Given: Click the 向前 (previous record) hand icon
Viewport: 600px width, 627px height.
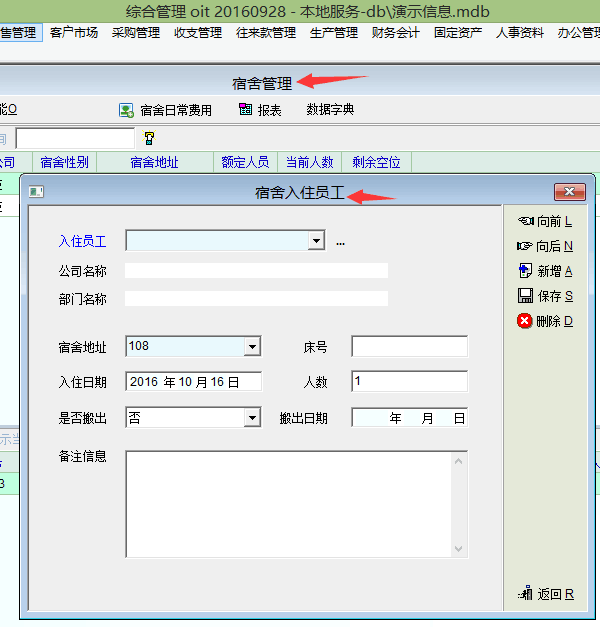Looking at the screenshot, I should (x=525, y=221).
